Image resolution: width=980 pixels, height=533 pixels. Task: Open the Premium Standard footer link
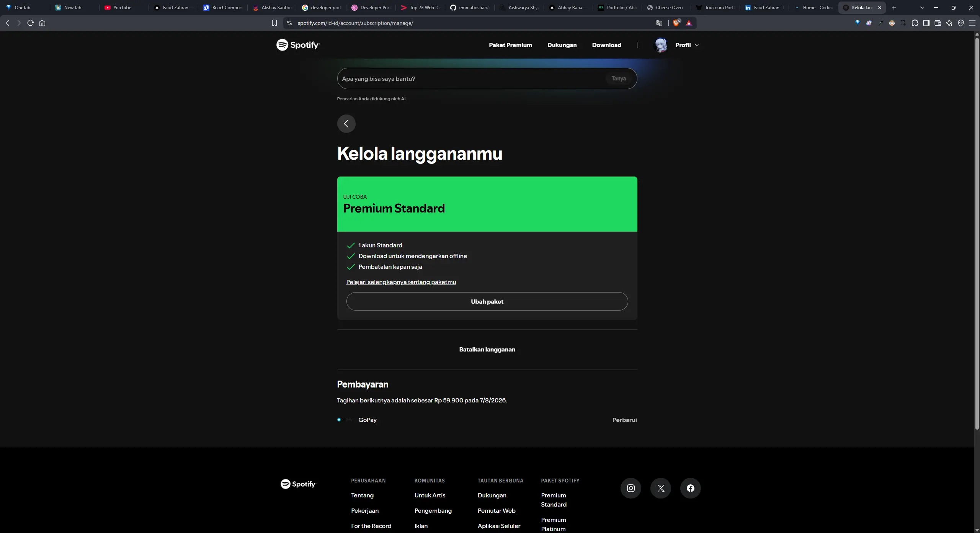(x=554, y=500)
